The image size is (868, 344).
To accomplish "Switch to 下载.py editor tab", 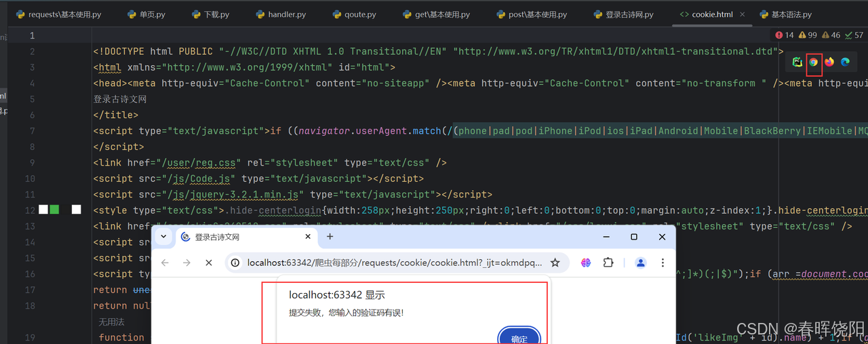I will pos(210,14).
